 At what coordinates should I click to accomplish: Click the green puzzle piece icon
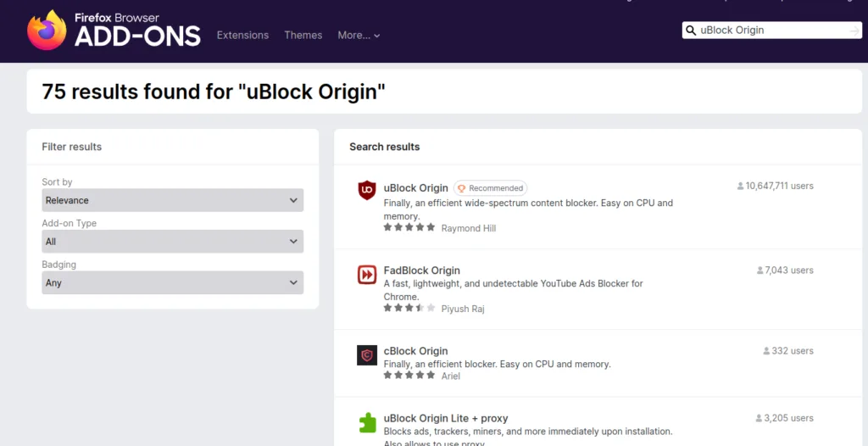(366, 423)
